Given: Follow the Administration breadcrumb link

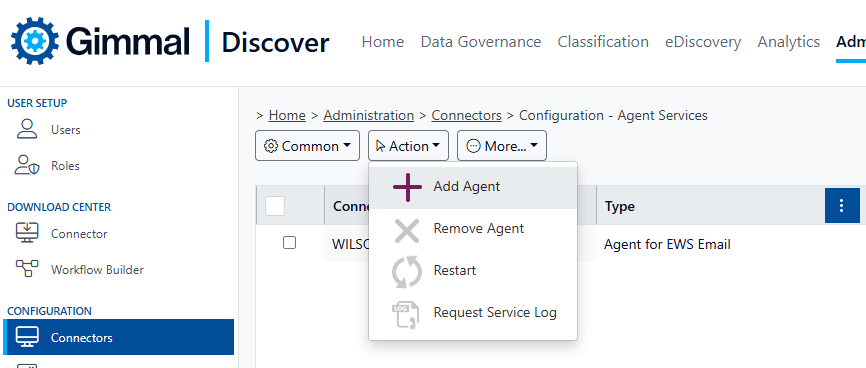Looking at the screenshot, I should click(368, 115).
